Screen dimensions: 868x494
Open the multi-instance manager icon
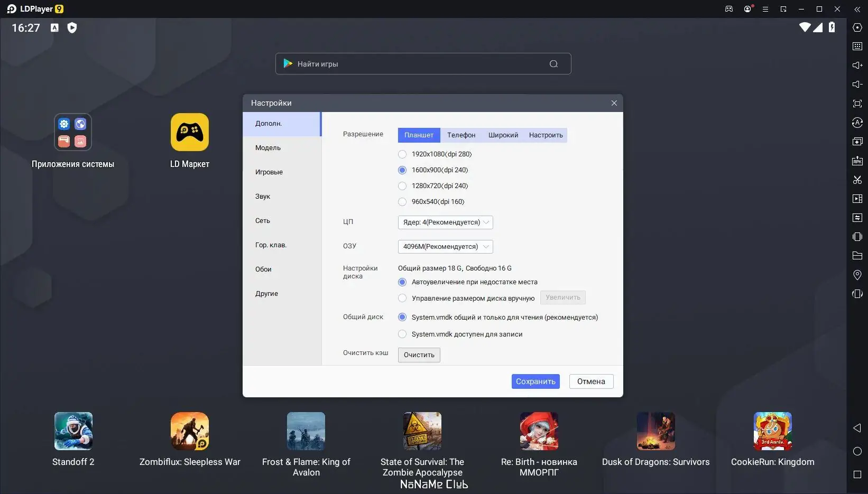pyautogui.click(x=857, y=142)
